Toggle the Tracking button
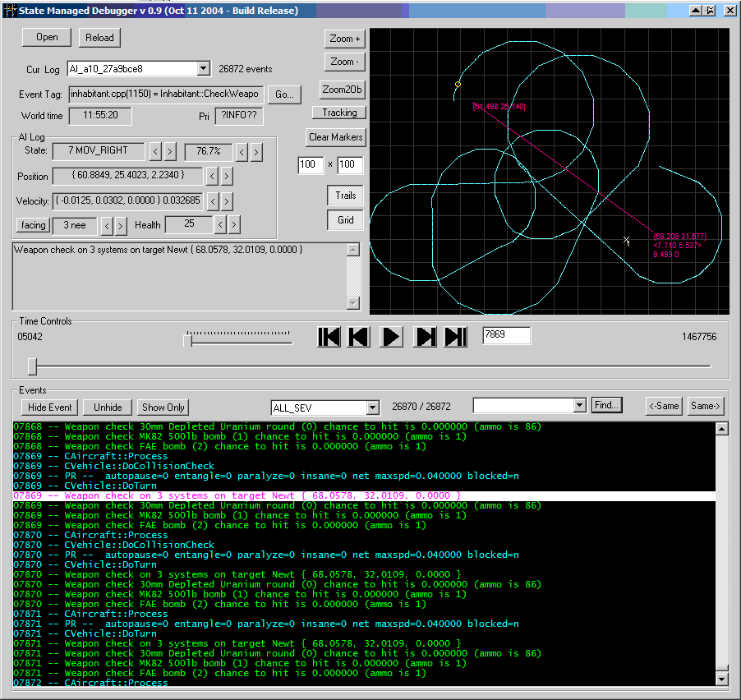The image size is (741, 700). point(339,113)
